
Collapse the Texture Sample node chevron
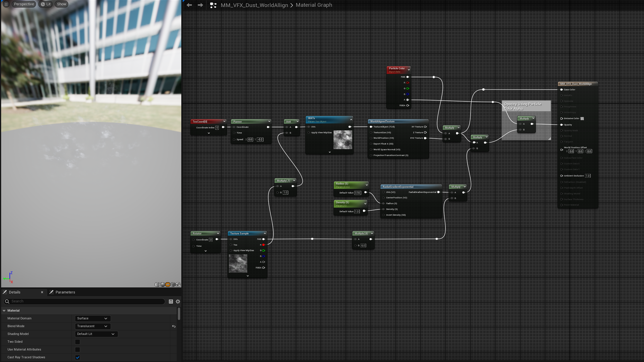(265, 234)
